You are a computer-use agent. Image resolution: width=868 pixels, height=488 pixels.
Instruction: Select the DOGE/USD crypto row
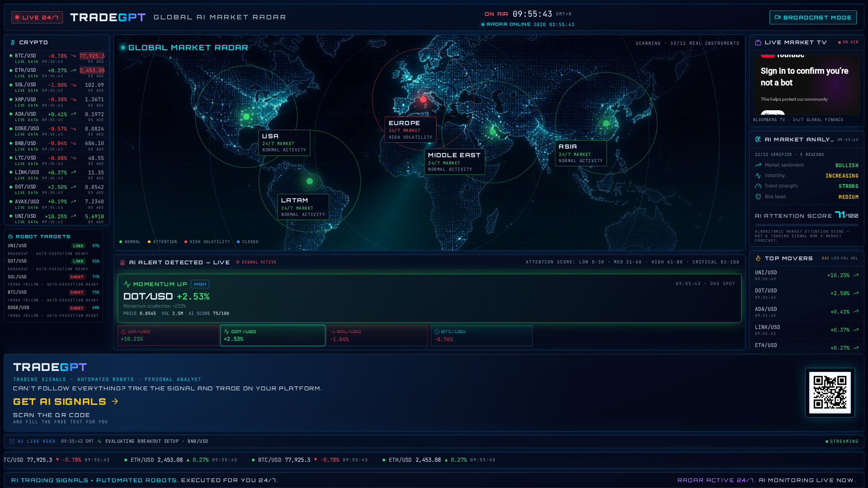(x=57, y=131)
